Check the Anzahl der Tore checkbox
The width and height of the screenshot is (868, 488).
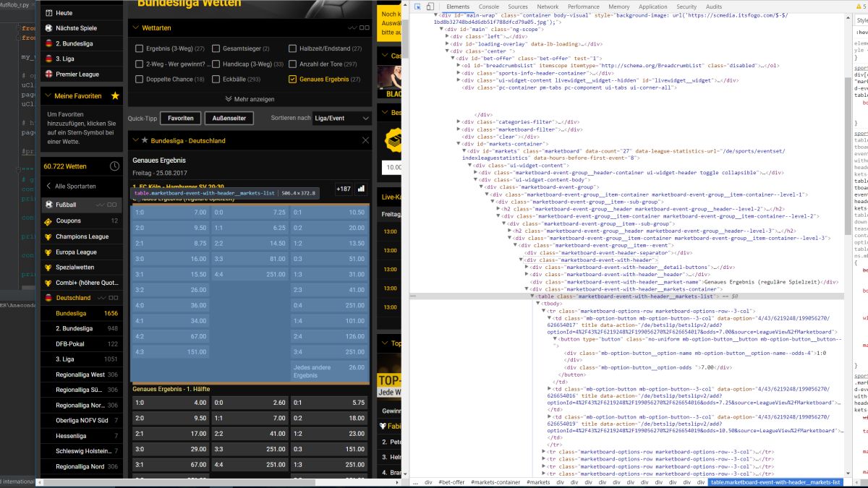292,64
